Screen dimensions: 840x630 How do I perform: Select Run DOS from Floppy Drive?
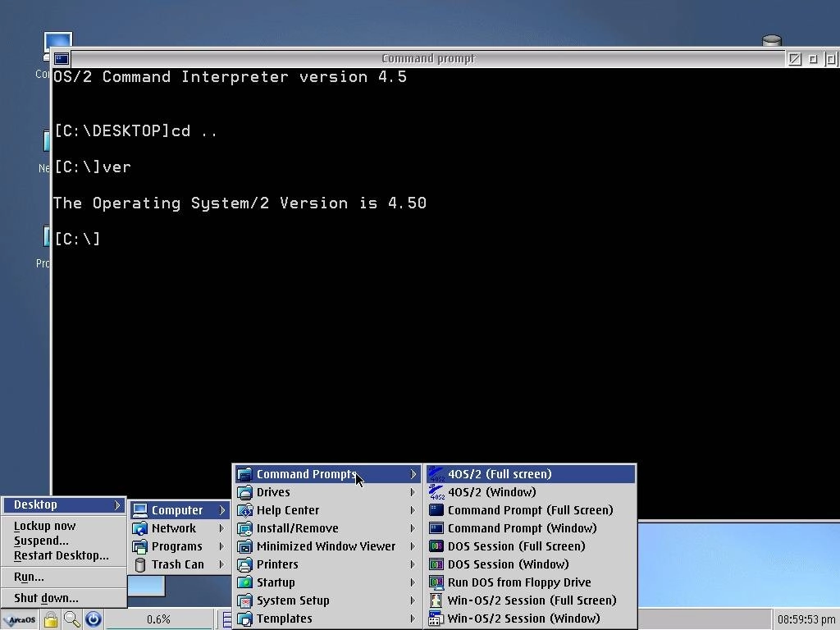(x=531, y=582)
